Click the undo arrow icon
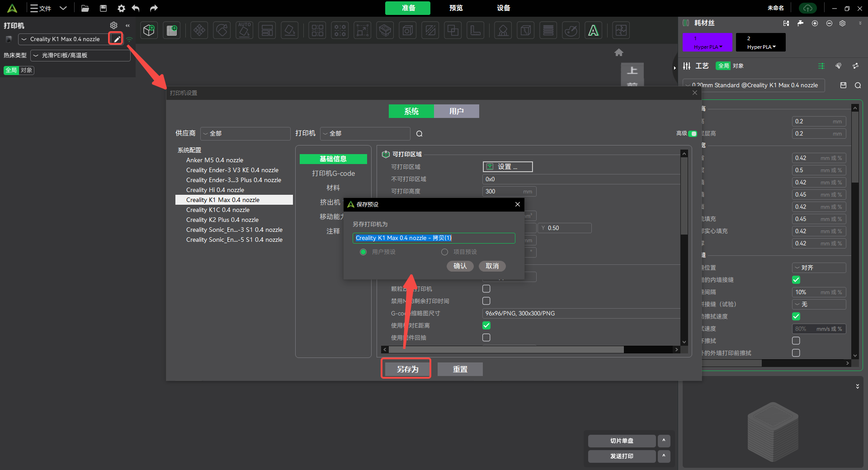868x470 pixels. [x=136, y=8]
